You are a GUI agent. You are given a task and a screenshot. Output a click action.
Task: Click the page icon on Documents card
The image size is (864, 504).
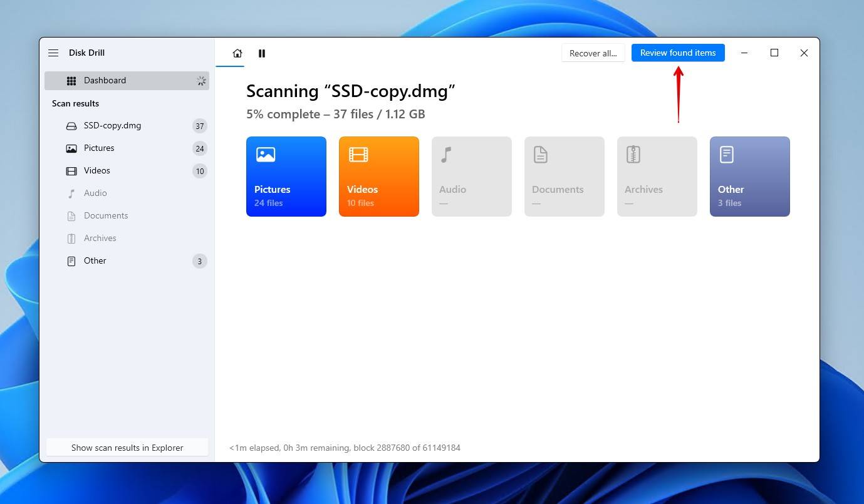(540, 155)
